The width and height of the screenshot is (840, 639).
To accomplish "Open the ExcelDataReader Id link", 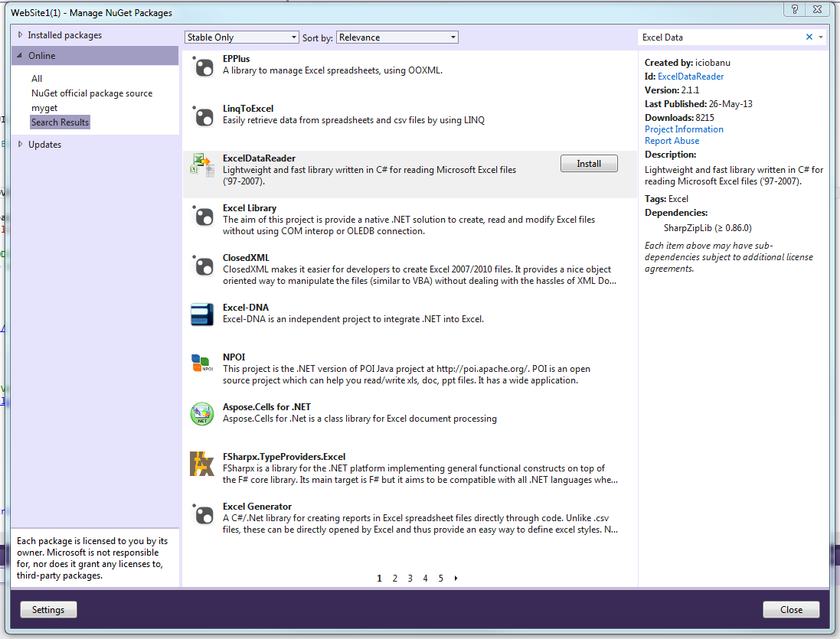I will coord(691,77).
